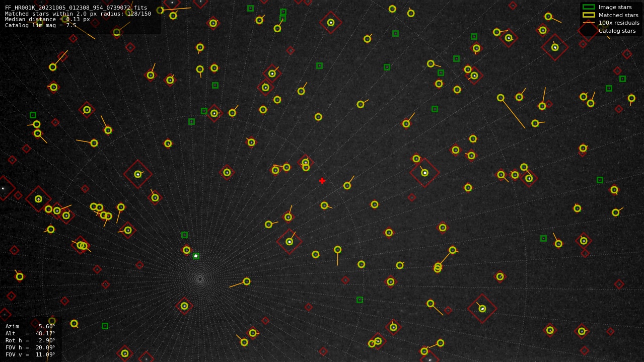Select the 'Catalog stars' legend label
644x362 pixels.
617,31
